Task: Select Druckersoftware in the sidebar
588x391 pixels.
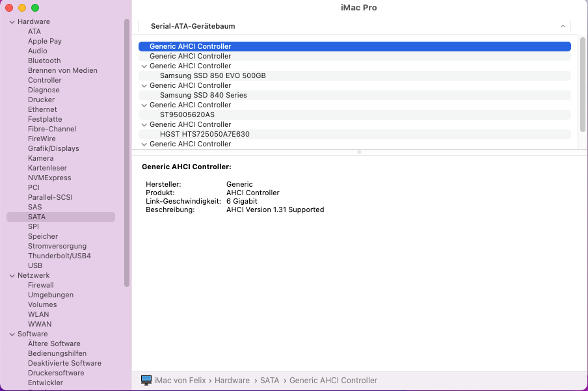Action: tap(56, 373)
